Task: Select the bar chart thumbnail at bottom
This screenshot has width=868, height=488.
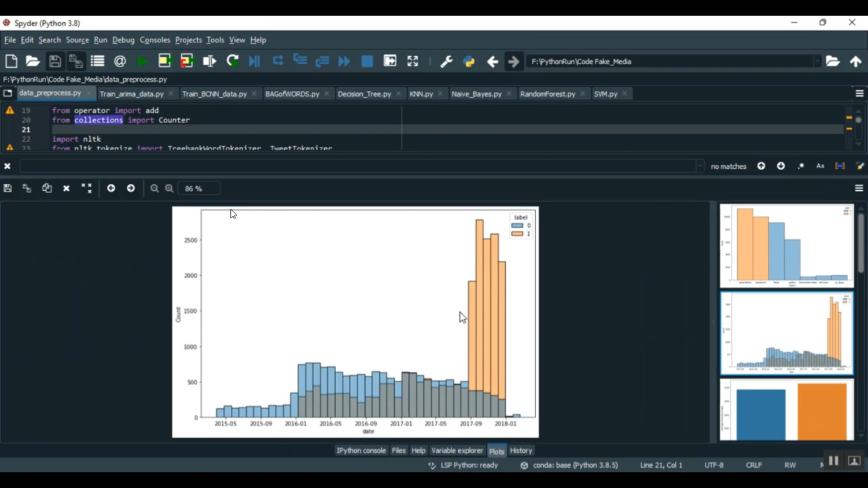Action: (x=786, y=410)
